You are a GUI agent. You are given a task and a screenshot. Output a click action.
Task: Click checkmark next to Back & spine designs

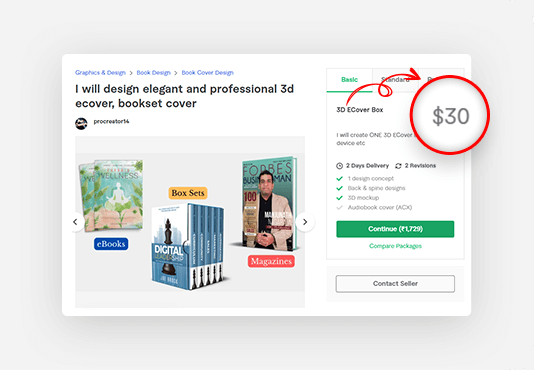340,188
